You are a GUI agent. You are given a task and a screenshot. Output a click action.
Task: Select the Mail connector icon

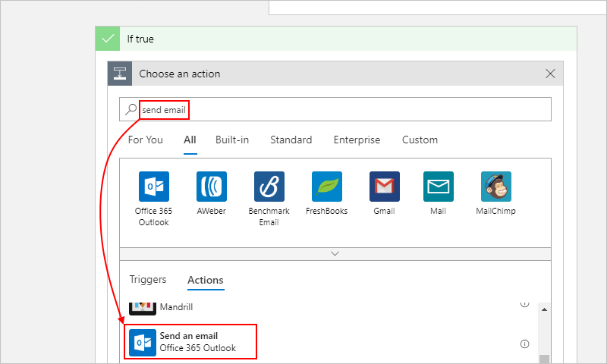click(x=438, y=187)
